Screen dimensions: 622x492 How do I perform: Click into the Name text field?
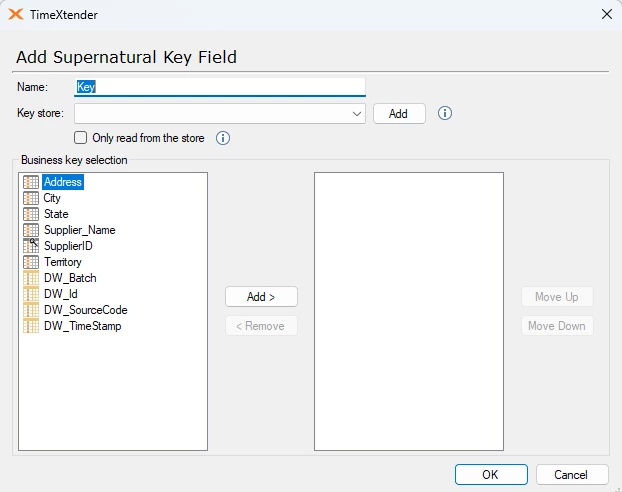[x=220, y=87]
